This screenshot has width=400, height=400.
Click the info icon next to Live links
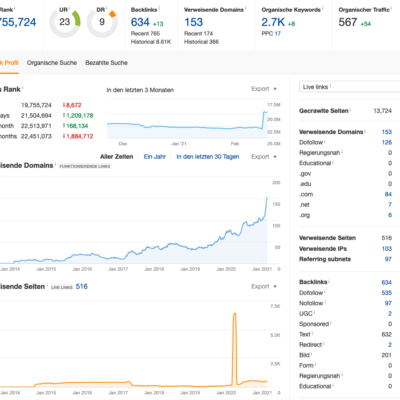click(330, 85)
